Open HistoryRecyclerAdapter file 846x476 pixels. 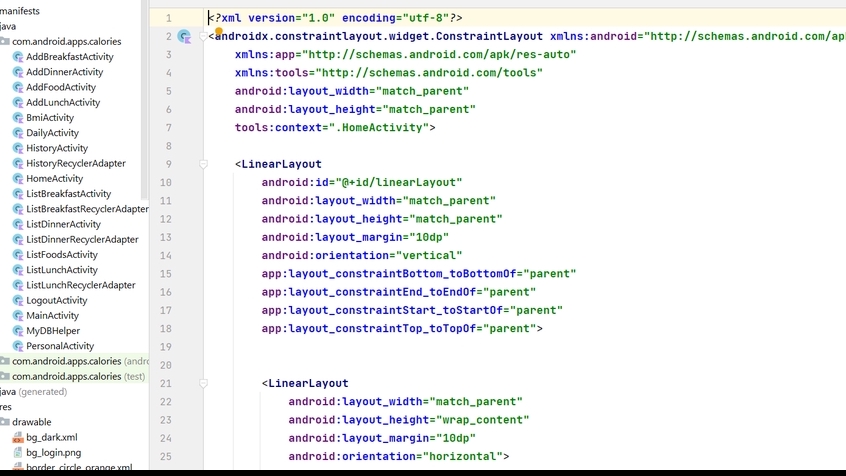tap(76, 163)
